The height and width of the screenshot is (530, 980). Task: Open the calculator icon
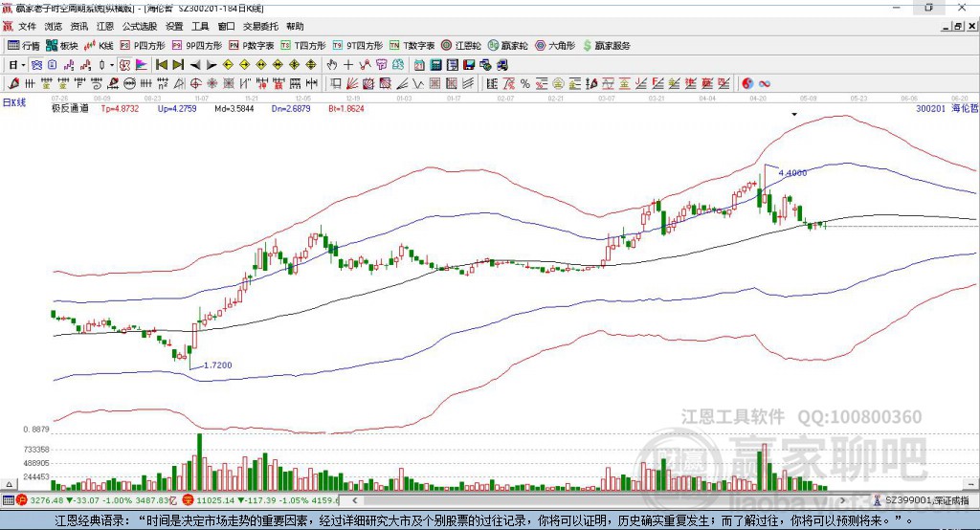tap(435, 65)
